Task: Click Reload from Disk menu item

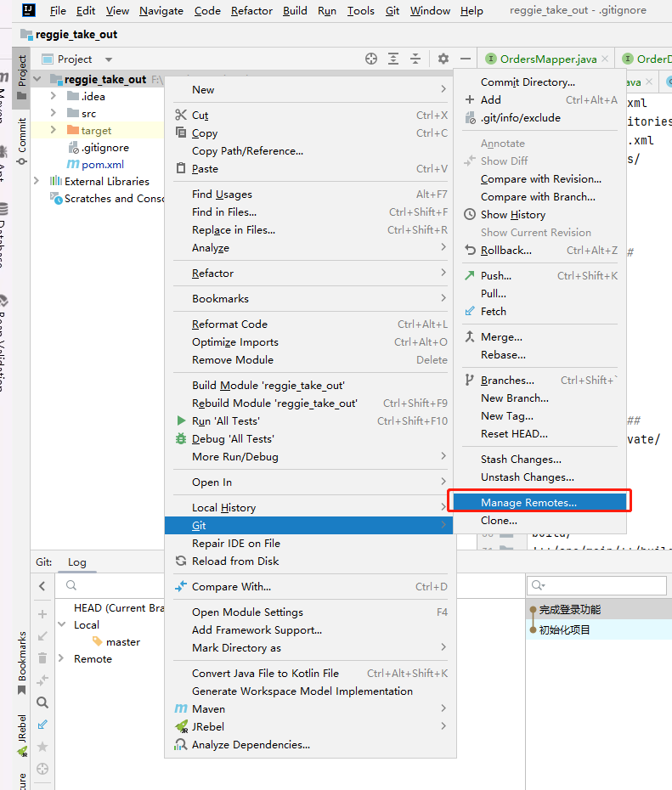Action: pos(310,561)
